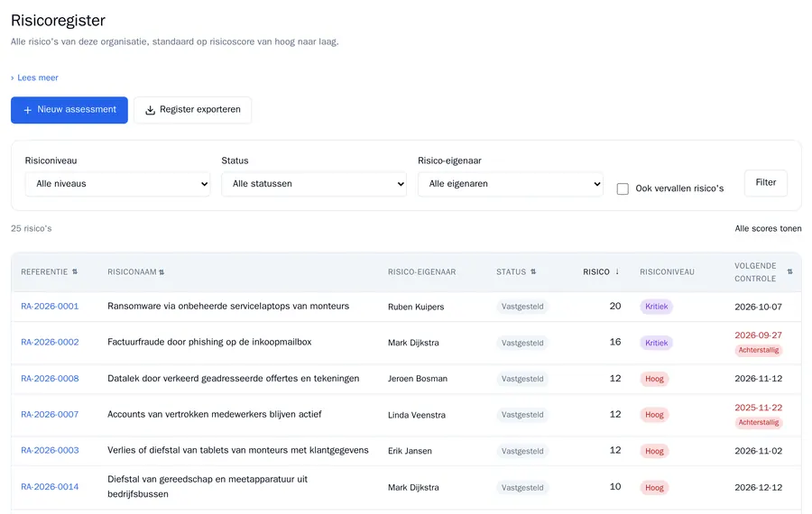Sort by the Referentie column icon
Image resolution: width=812 pixels, height=514 pixels.
pyautogui.click(x=75, y=271)
